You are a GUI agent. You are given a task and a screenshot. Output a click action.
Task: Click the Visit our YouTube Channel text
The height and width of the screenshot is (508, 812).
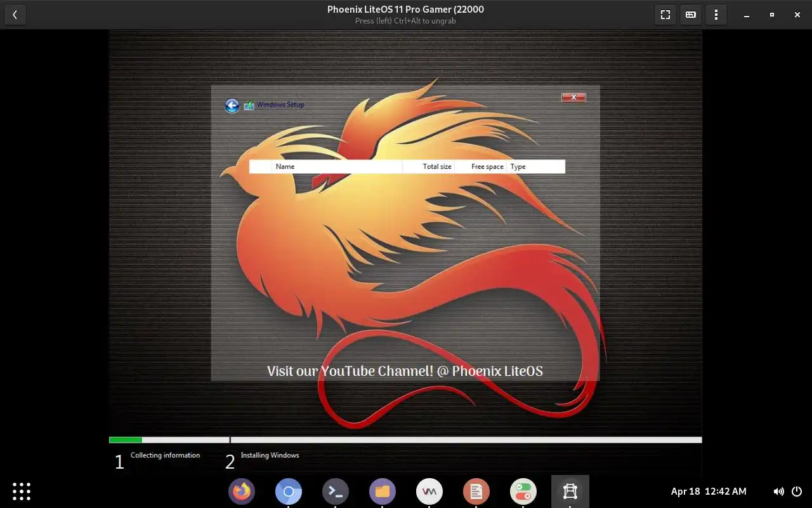pyautogui.click(x=405, y=371)
